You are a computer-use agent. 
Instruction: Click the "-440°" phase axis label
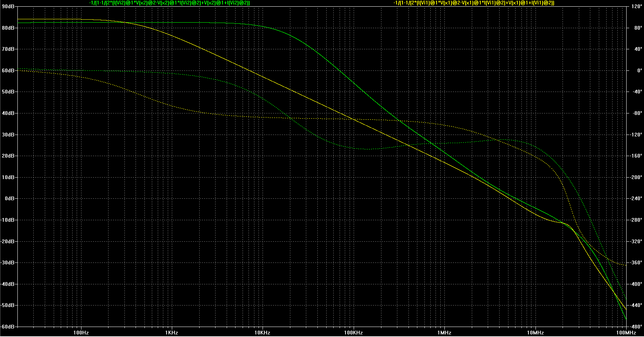click(x=637, y=305)
